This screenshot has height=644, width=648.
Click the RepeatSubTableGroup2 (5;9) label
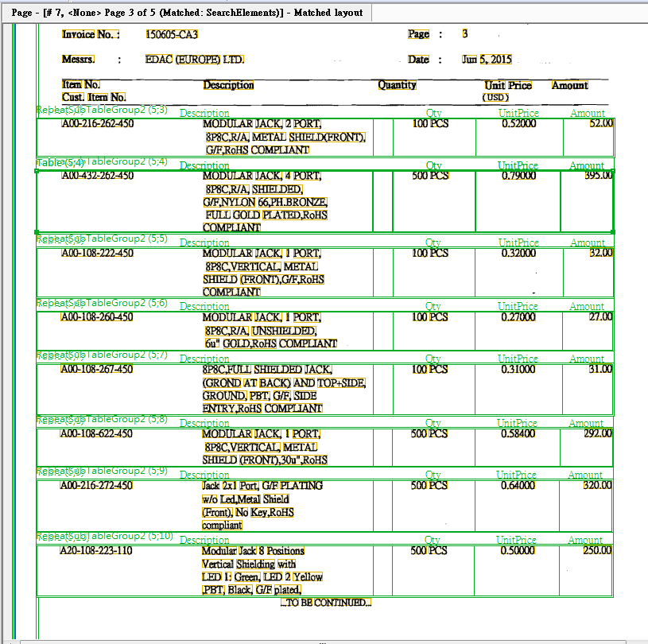102,471
